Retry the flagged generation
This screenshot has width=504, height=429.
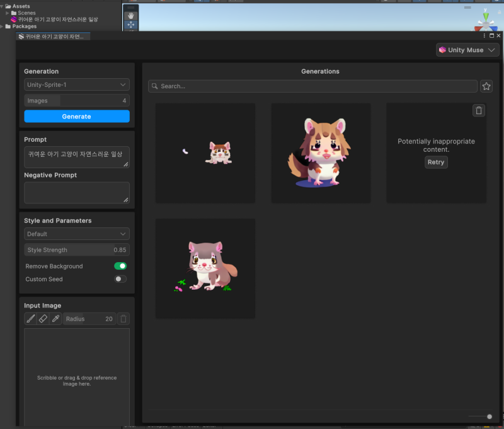(436, 162)
